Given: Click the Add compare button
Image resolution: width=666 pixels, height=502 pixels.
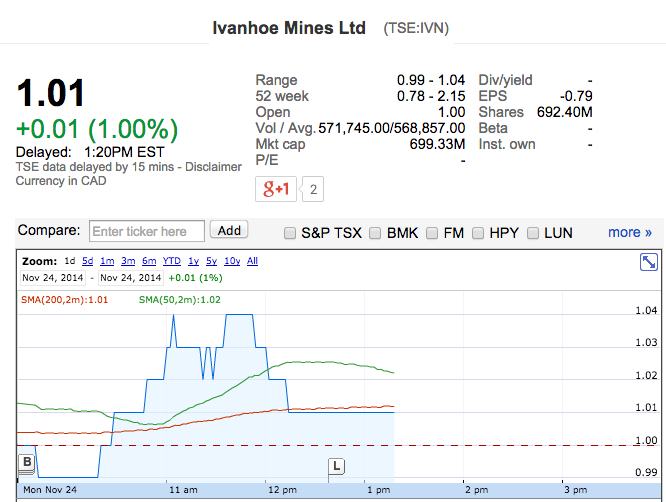Looking at the screenshot, I should pos(229,231).
